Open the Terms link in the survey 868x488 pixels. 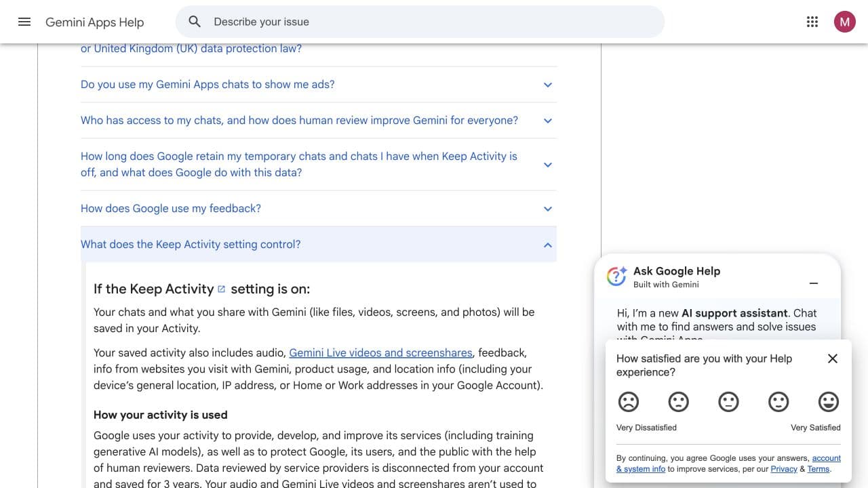(x=818, y=469)
